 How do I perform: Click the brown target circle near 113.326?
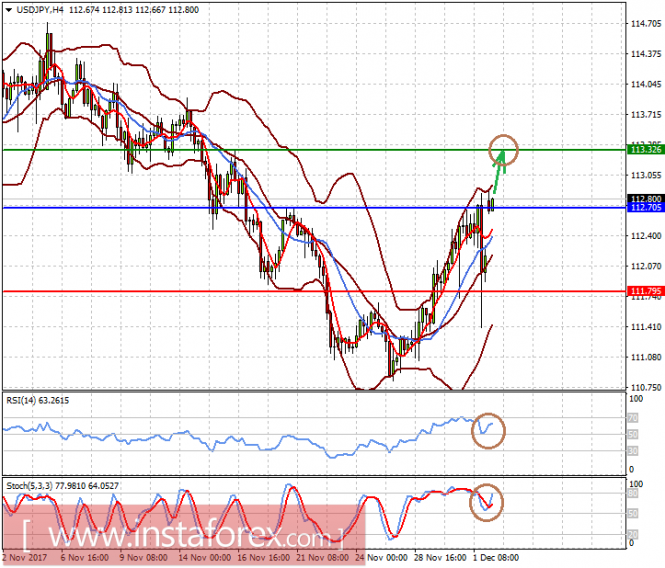(x=505, y=150)
